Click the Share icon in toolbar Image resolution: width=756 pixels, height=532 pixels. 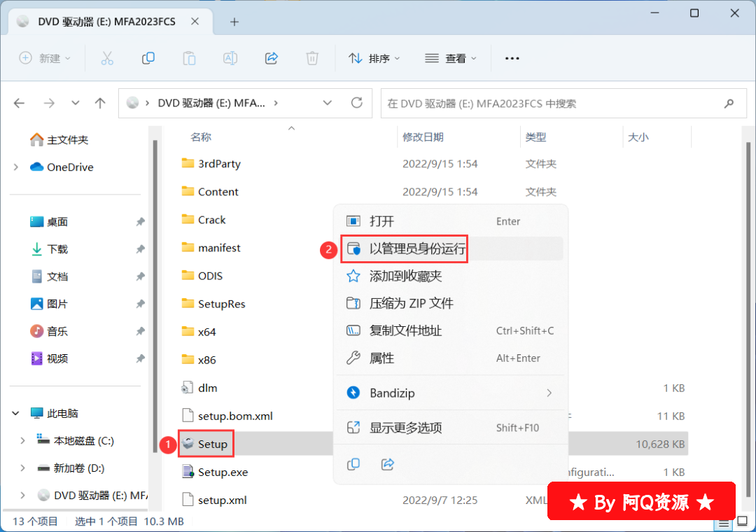click(x=272, y=58)
